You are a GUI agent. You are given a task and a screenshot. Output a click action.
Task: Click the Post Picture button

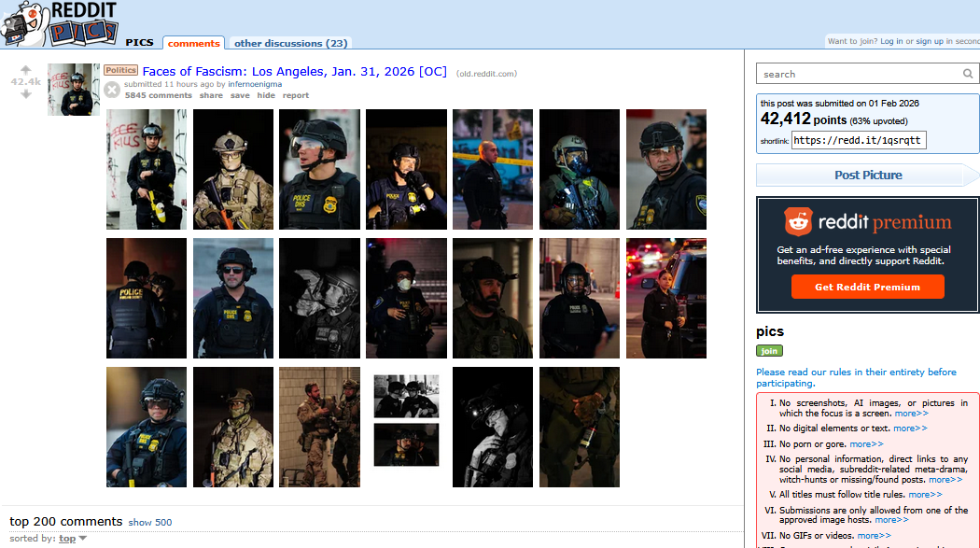click(868, 175)
